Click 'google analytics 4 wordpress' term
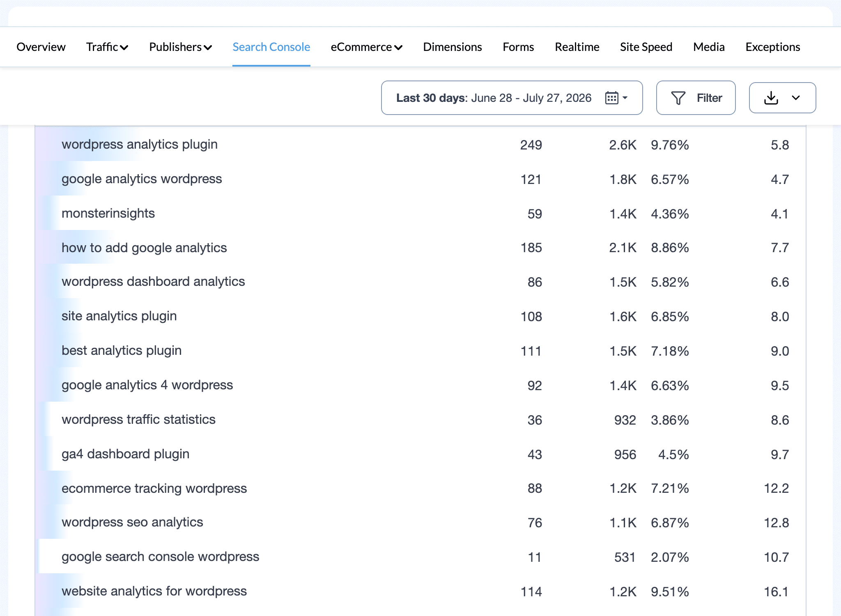The height and width of the screenshot is (616, 841). click(147, 385)
